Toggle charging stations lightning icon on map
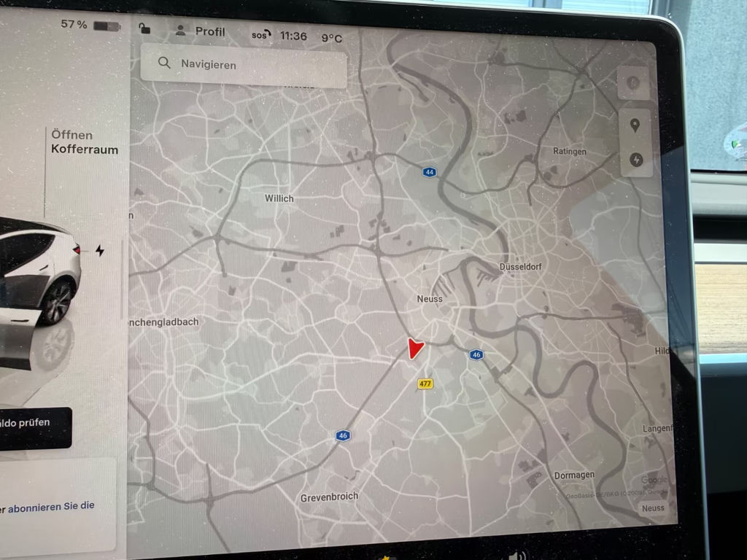This screenshot has width=747, height=560. [636, 160]
